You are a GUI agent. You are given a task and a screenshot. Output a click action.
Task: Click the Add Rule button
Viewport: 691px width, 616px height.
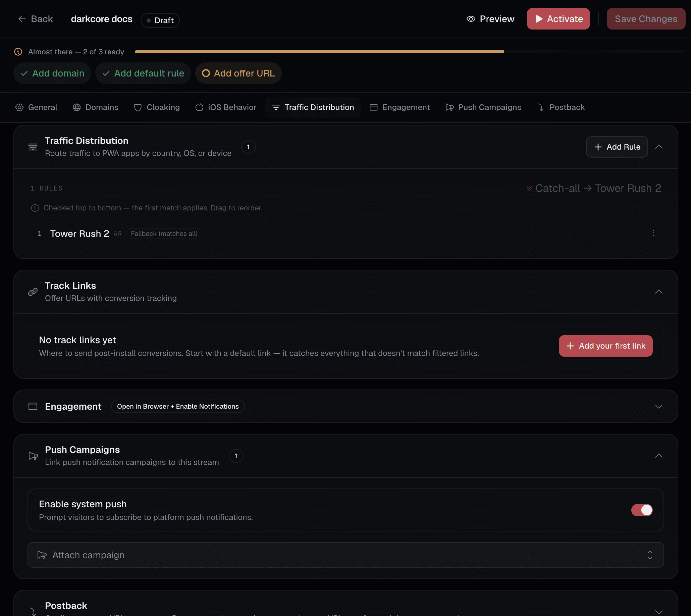(x=617, y=147)
